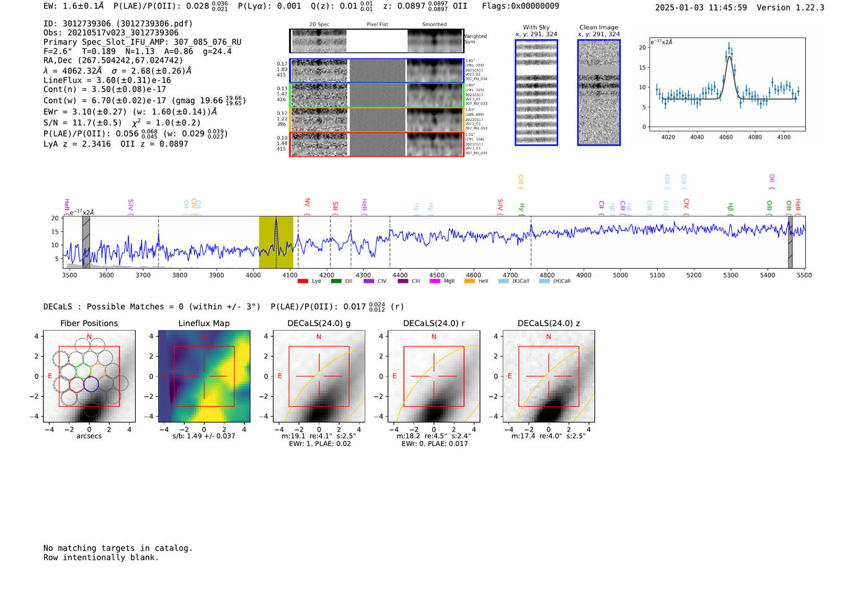Viewport: 868px width, 591px height.
Task: Click the 'ID: 3012739306 (3012739306.pdf)' text
Action: point(118,24)
